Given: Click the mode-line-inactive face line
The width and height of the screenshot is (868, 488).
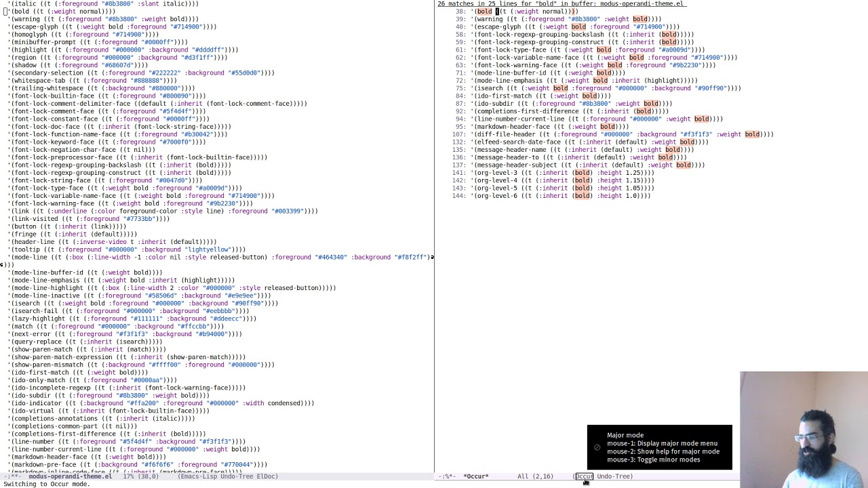Looking at the screenshot, I should click(x=139, y=296).
